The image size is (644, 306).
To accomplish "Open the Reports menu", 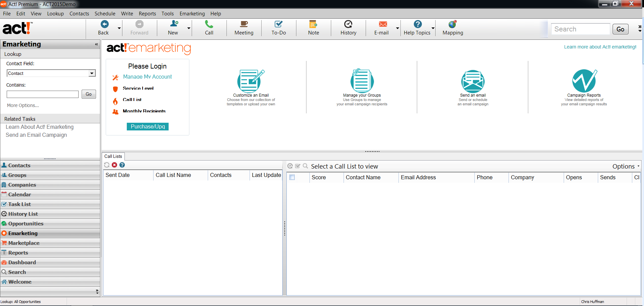I will pos(148,14).
